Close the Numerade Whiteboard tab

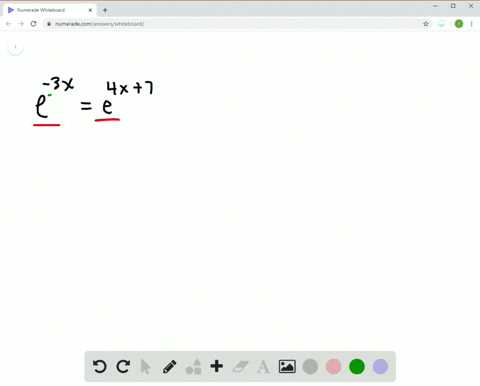90,10
